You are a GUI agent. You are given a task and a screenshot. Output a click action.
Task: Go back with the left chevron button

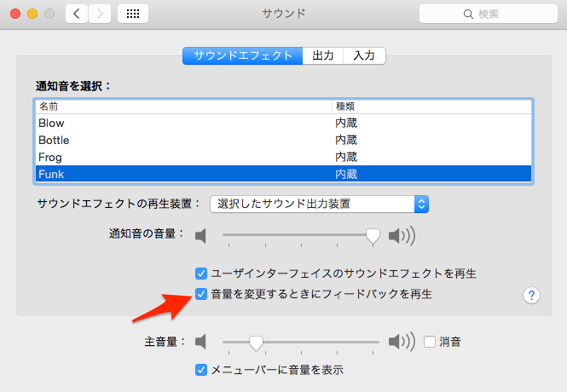[x=77, y=14]
